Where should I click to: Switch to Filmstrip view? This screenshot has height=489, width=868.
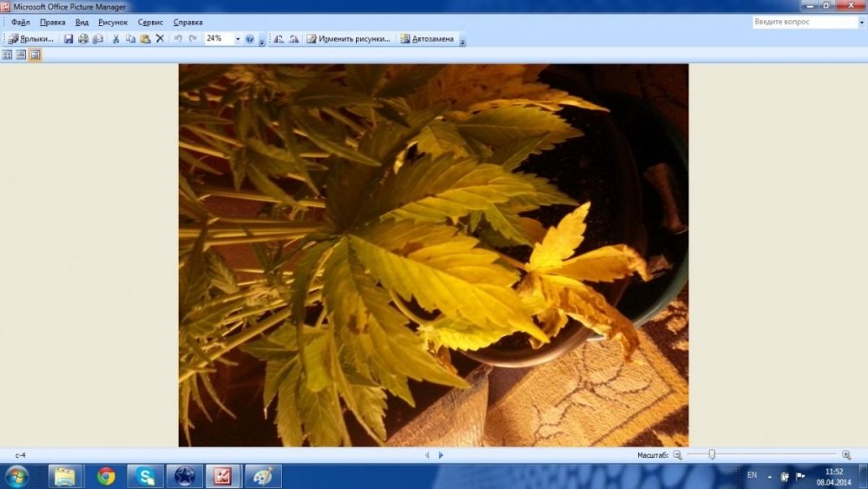point(21,55)
